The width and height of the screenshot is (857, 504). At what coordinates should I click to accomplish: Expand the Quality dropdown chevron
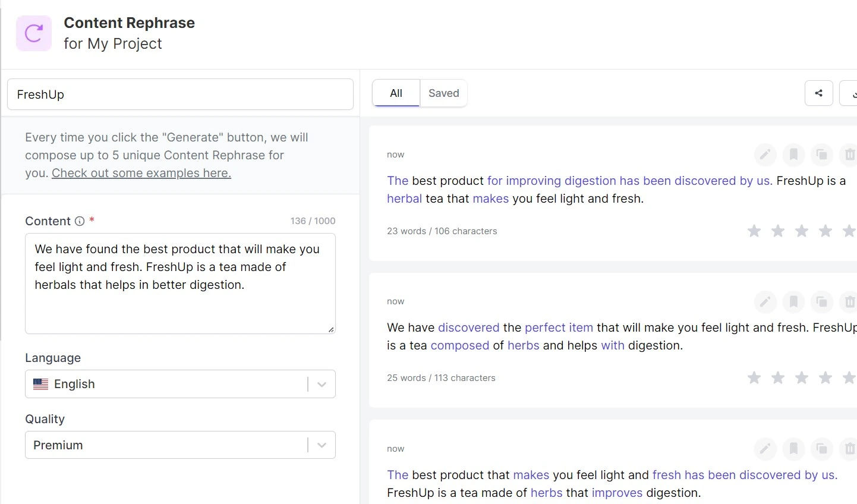click(322, 445)
